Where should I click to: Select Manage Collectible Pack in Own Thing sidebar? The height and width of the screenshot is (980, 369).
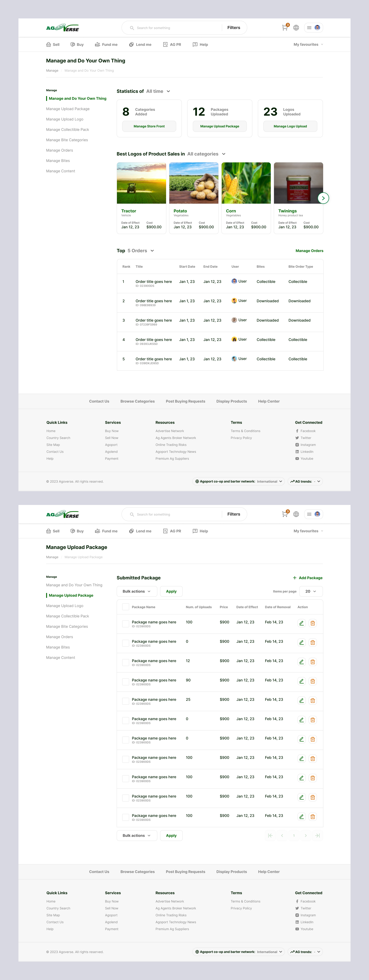[x=67, y=130]
